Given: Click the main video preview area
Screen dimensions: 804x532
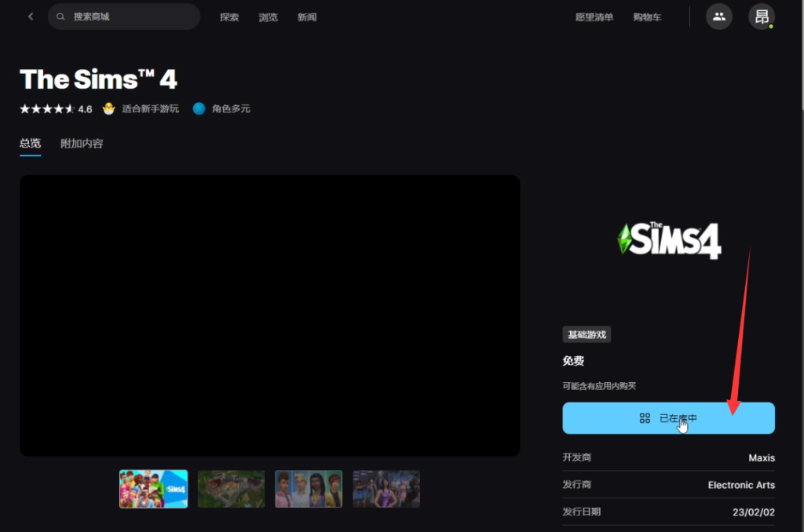Looking at the screenshot, I should tap(269, 315).
